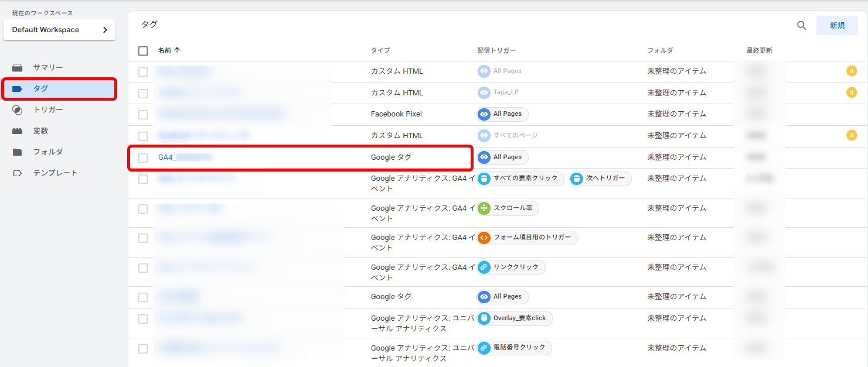Click the 新規 button to create a tag
Viewport: 868px width, 367px height.
[x=837, y=26]
